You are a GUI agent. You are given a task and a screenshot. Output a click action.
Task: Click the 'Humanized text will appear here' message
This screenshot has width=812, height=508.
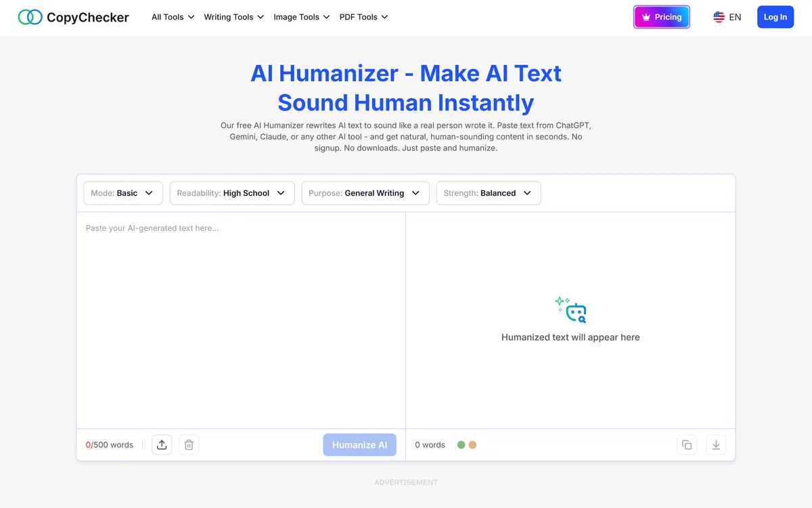[x=570, y=337]
